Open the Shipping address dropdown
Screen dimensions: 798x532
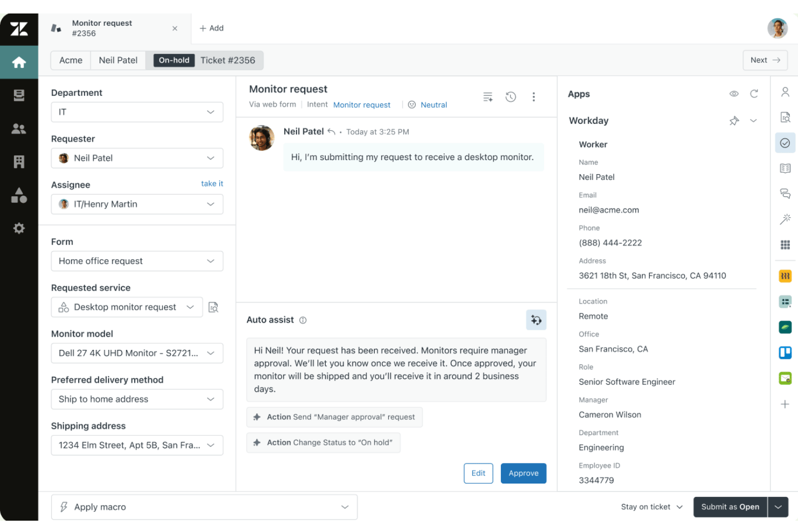tap(137, 445)
